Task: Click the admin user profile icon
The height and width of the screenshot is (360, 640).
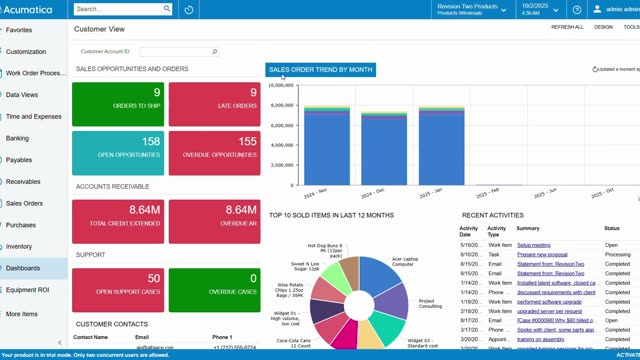Action: tap(597, 9)
